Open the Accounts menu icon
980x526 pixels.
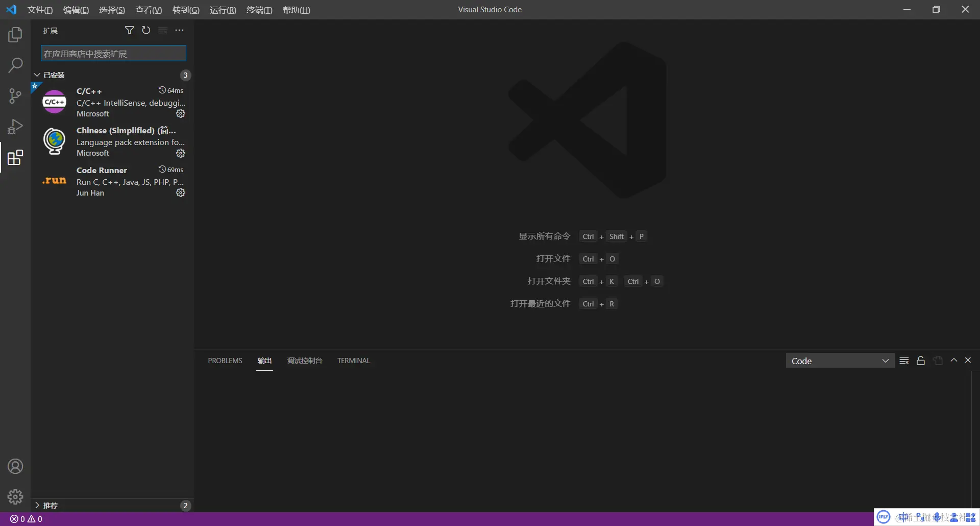point(15,466)
